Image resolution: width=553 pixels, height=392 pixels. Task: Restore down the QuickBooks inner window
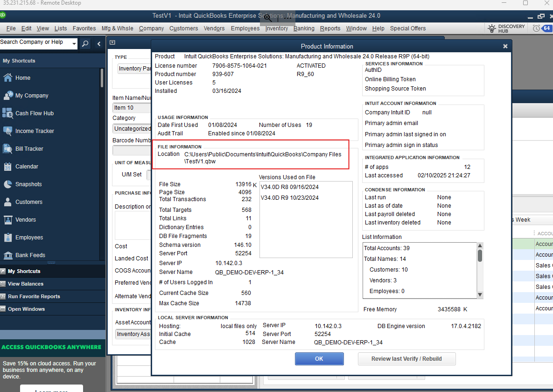tap(541, 16)
